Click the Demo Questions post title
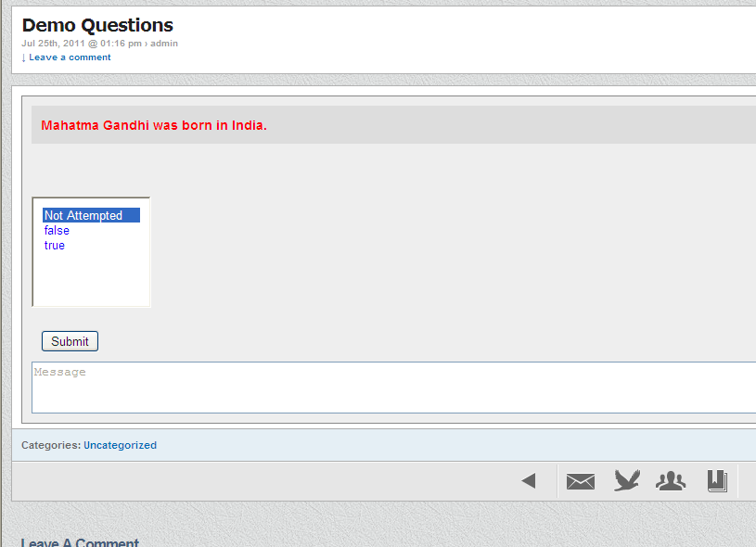The height and width of the screenshot is (547, 756). pyautogui.click(x=97, y=25)
